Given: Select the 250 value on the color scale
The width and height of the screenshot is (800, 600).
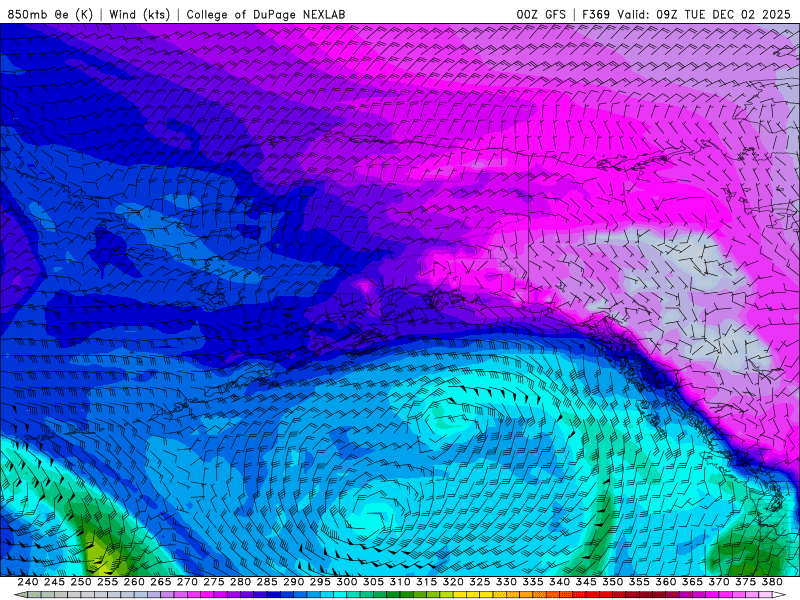Looking at the screenshot, I should 81,582.
